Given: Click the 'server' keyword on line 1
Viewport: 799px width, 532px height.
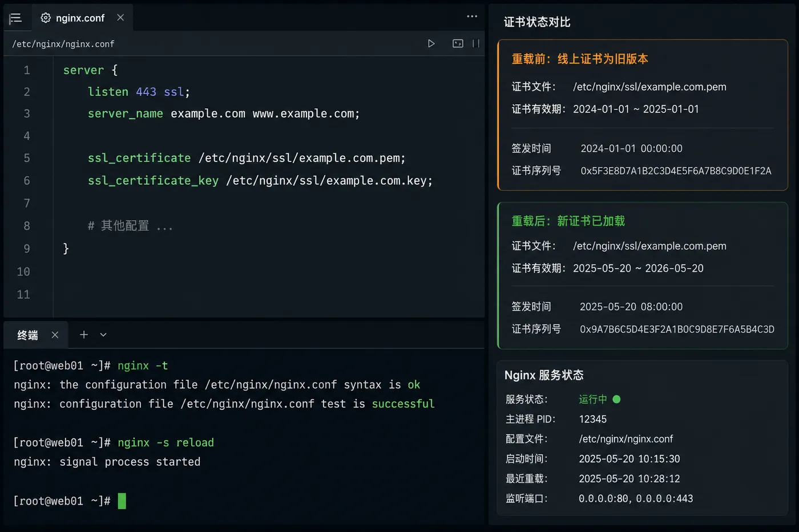Looking at the screenshot, I should click(x=83, y=70).
